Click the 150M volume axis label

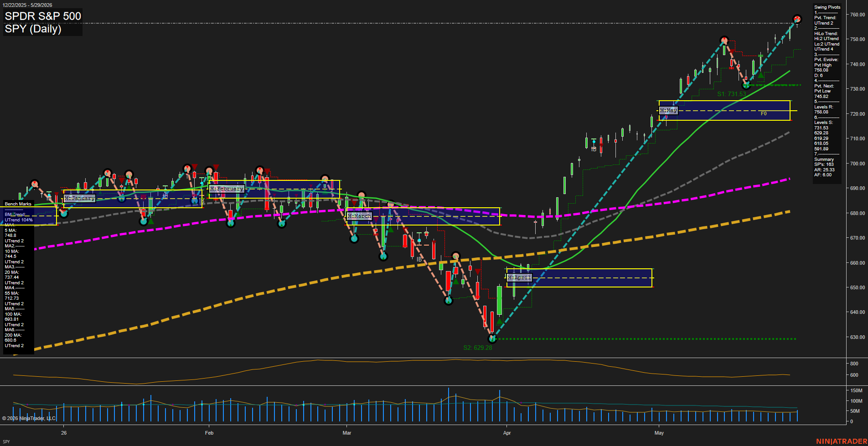[857, 391]
